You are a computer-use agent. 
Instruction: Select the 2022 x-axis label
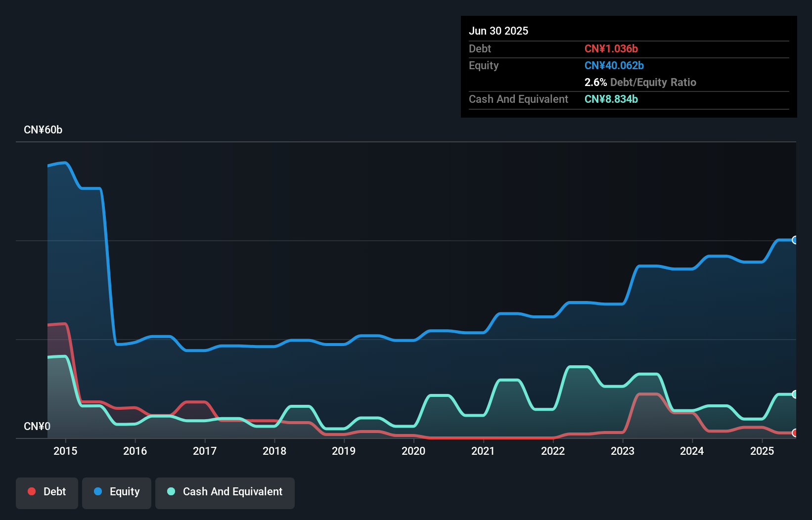pyautogui.click(x=553, y=451)
